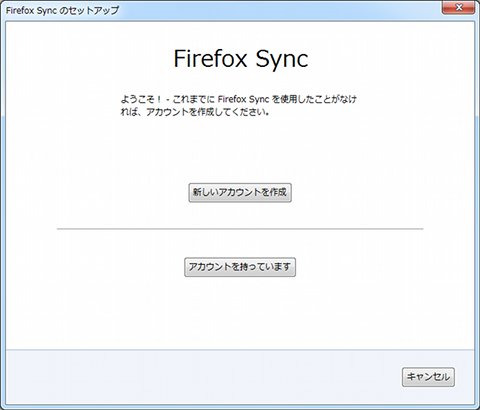Screen dimensions: 480x410
Task: Cancel setup with the キャンセル button
Action: (428, 377)
